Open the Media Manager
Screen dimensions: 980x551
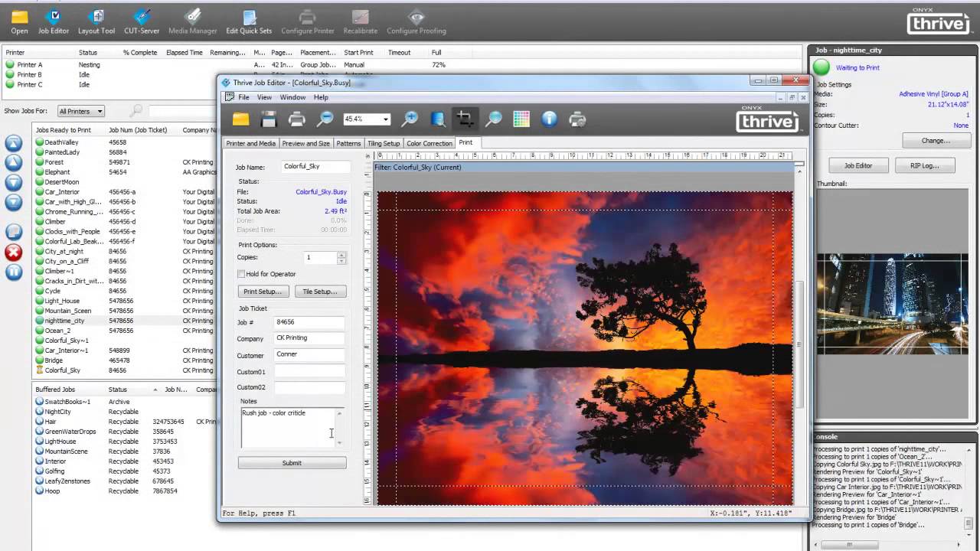point(192,21)
